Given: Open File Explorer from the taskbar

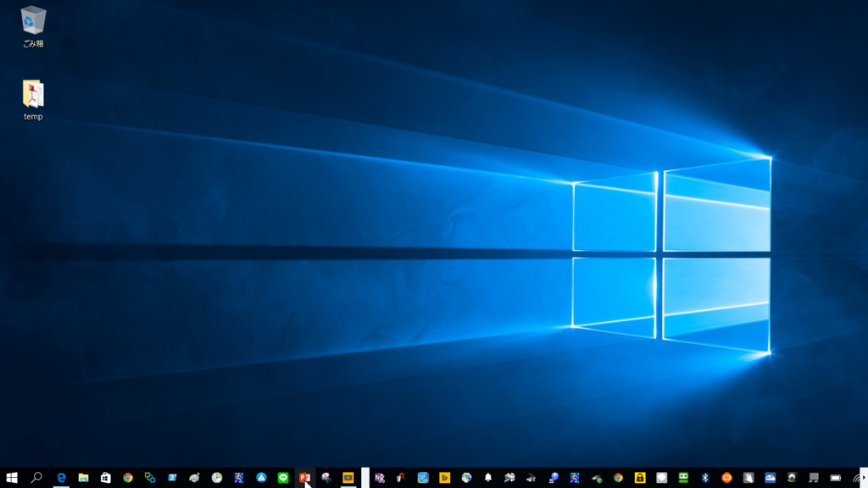Looking at the screenshot, I should [x=83, y=478].
